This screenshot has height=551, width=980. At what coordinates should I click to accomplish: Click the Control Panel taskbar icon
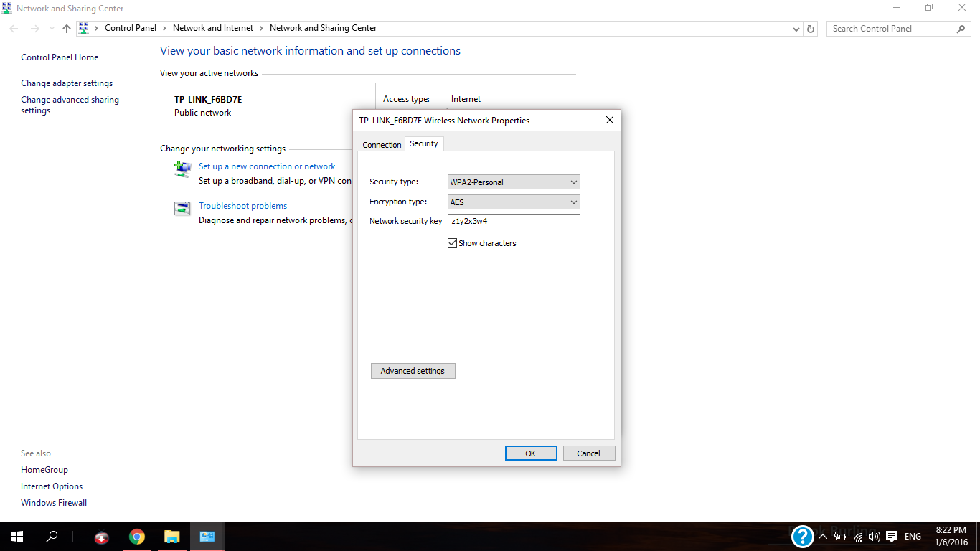coord(207,537)
